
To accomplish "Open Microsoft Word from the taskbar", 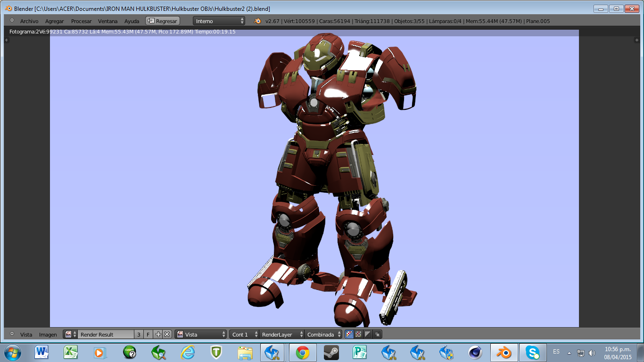I will coord(41,352).
